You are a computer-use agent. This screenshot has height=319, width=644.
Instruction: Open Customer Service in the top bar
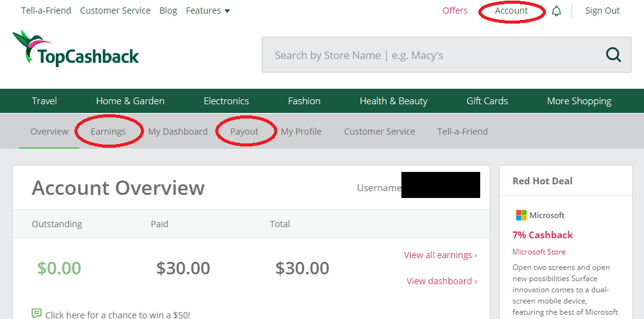[x=115, y=11]
